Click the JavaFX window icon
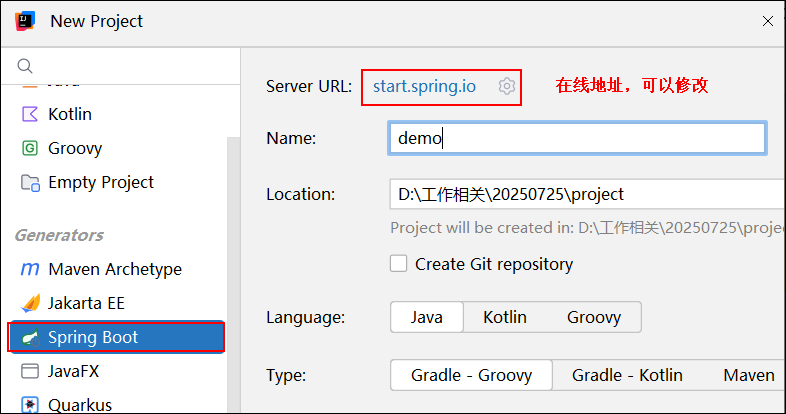 [30, 371]
